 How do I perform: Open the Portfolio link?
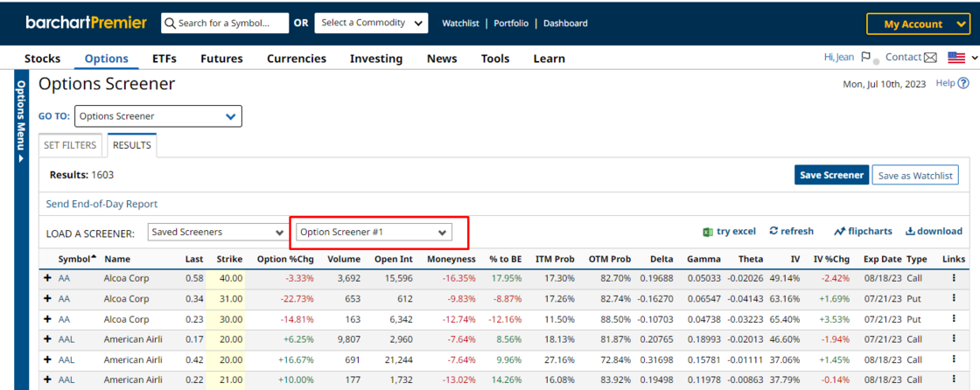[511, 23]
